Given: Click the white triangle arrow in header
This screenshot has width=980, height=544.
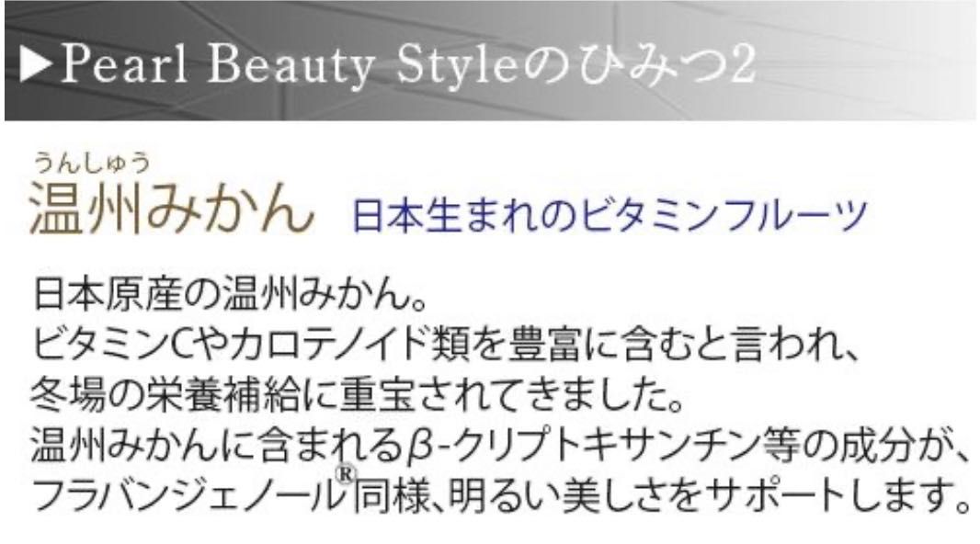Looking at the screenshot, I should click(x=36, y=64).
